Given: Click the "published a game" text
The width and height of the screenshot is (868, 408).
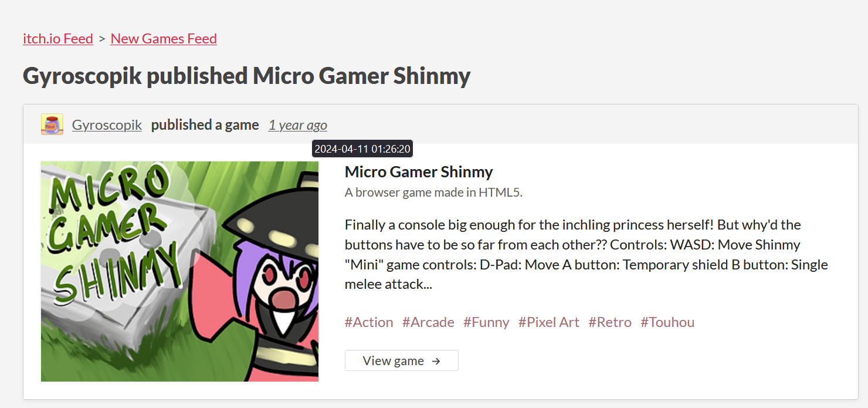Looking at the screenshot, I should (205, 124).
